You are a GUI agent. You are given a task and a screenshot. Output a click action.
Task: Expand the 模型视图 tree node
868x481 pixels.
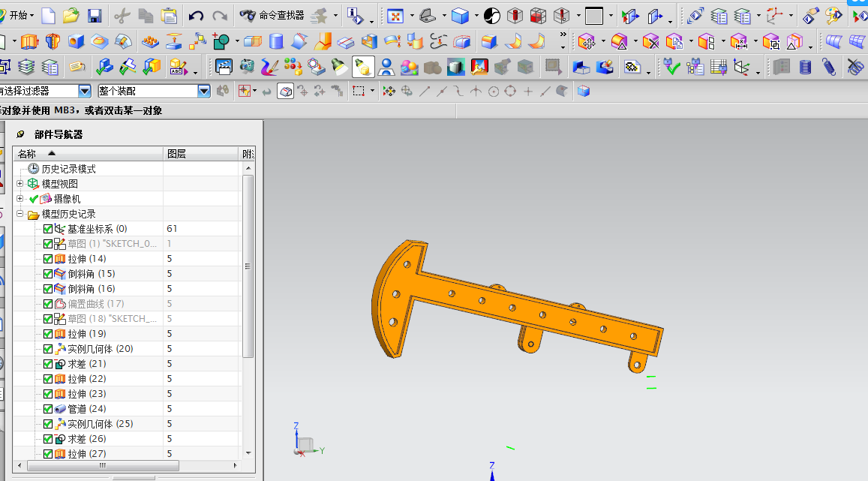[x=20, y=184]
